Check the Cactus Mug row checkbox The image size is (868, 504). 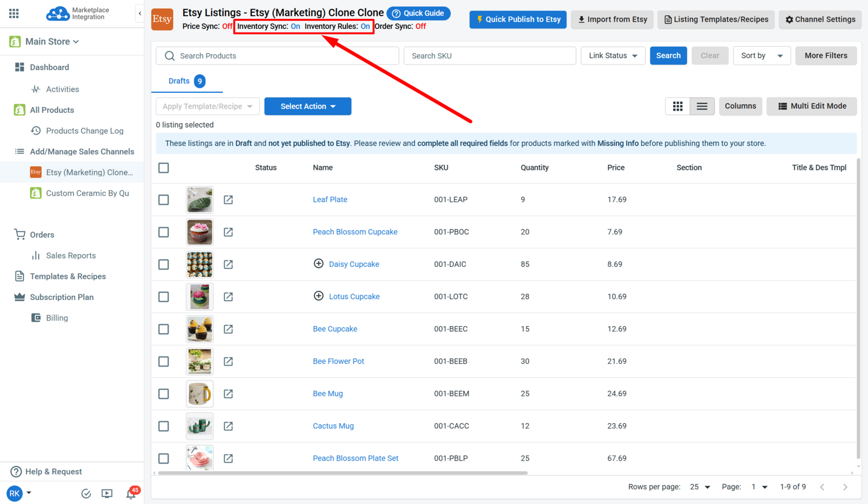164,426
